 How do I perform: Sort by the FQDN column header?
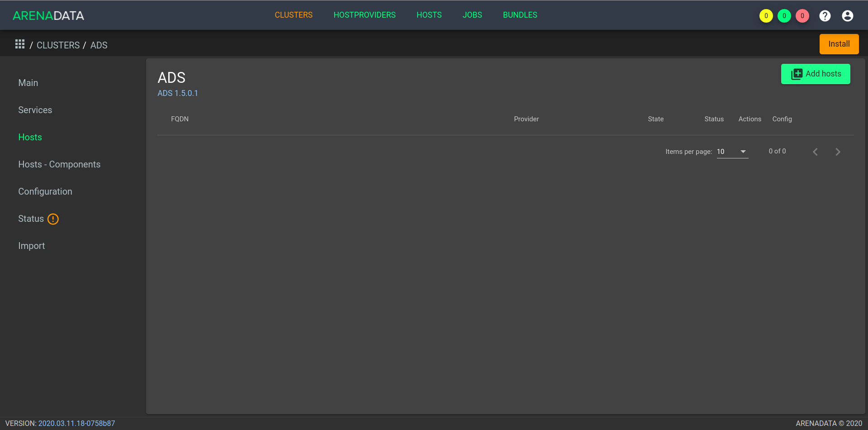coord(180,119)
